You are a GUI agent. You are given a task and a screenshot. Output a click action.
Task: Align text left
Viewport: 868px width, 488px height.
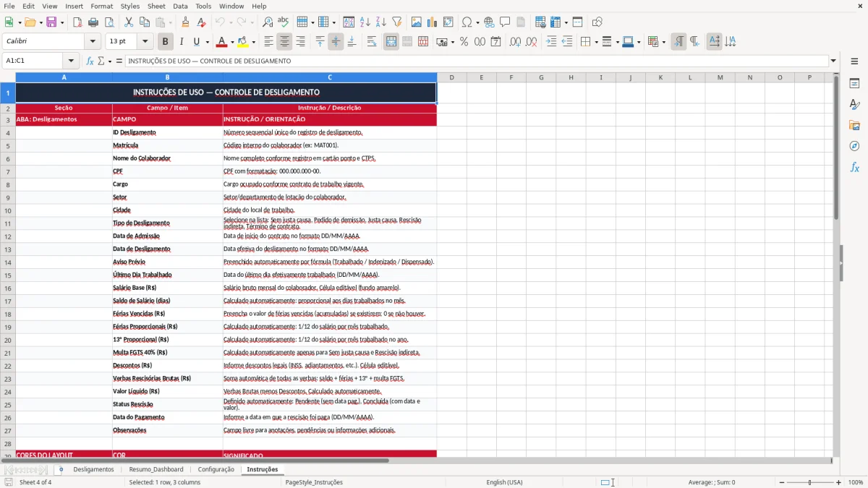coord(268,42)
